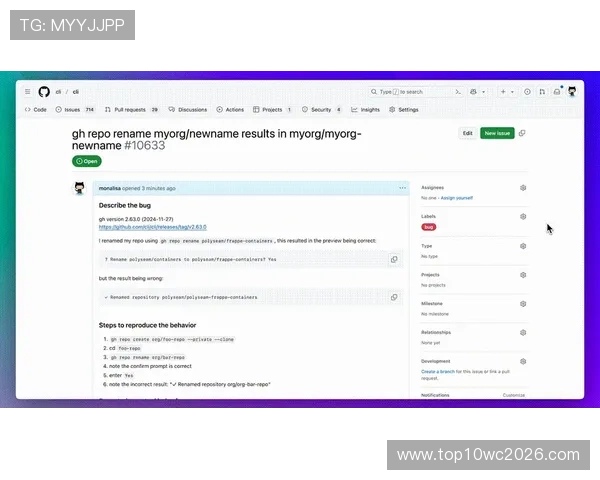
Task: Switch to the Pull requests tab
Action: point(131,110)
